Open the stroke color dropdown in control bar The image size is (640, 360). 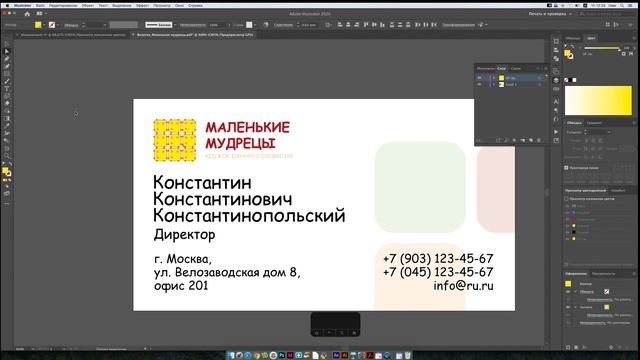[58, 25]
